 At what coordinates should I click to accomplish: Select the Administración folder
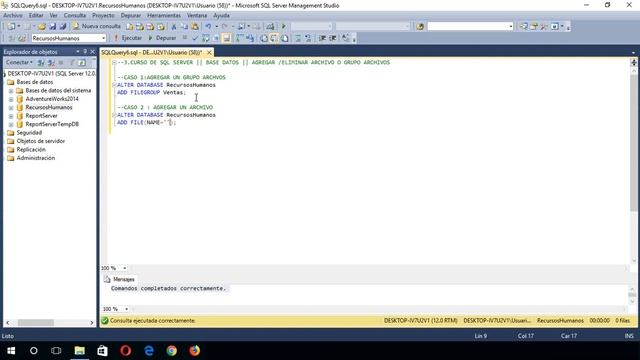click(x=36, y=158)
